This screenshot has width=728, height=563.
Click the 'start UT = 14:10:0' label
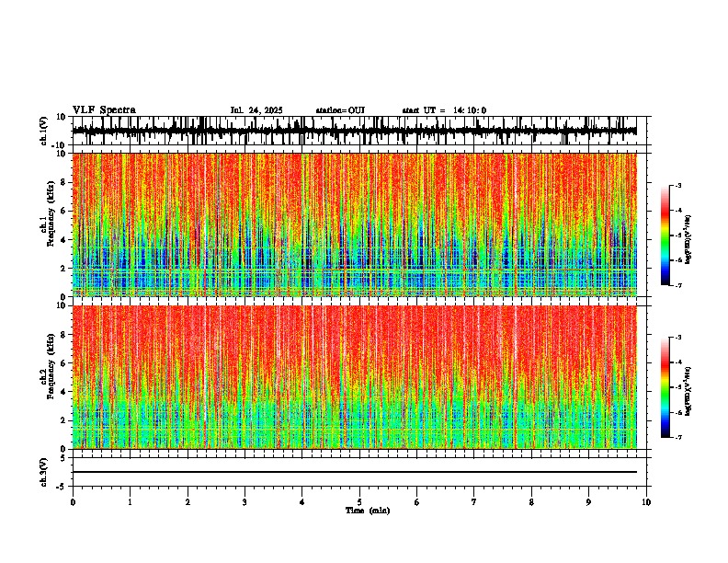tap(444, 110)
